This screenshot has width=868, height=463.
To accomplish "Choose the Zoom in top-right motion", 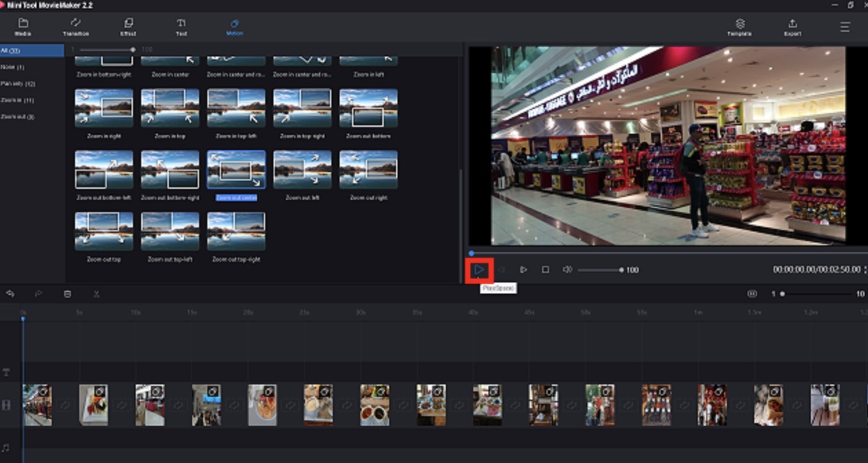I will [x=302, y=108].
